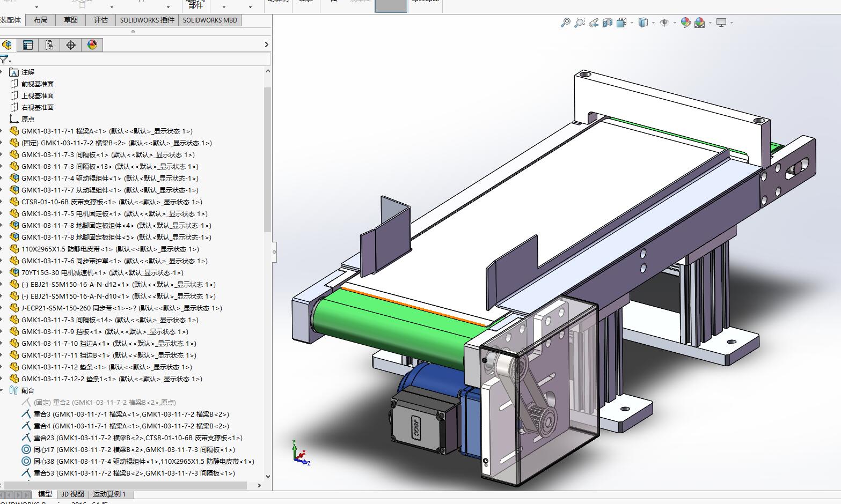Select the 同心17 concentric mate
This screenshot has width=841, height=504.
[x=134, y=449]
